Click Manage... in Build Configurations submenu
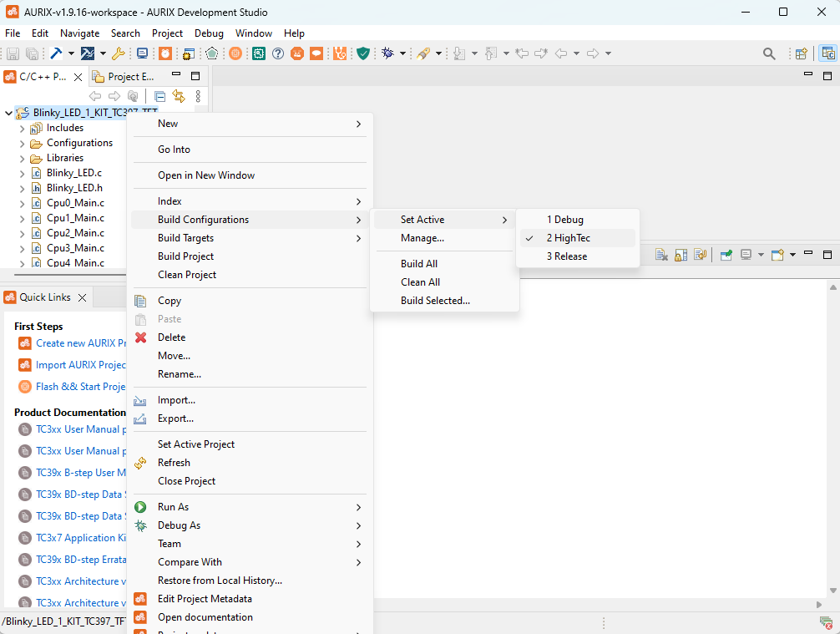The image size is (840, 634). click(422, 238)
